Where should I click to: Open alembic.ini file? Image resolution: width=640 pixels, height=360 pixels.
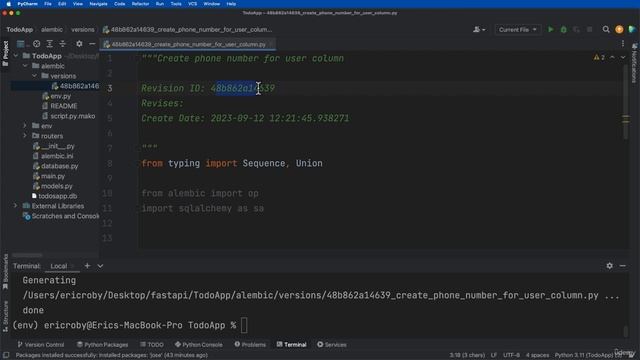coord(53,156)
